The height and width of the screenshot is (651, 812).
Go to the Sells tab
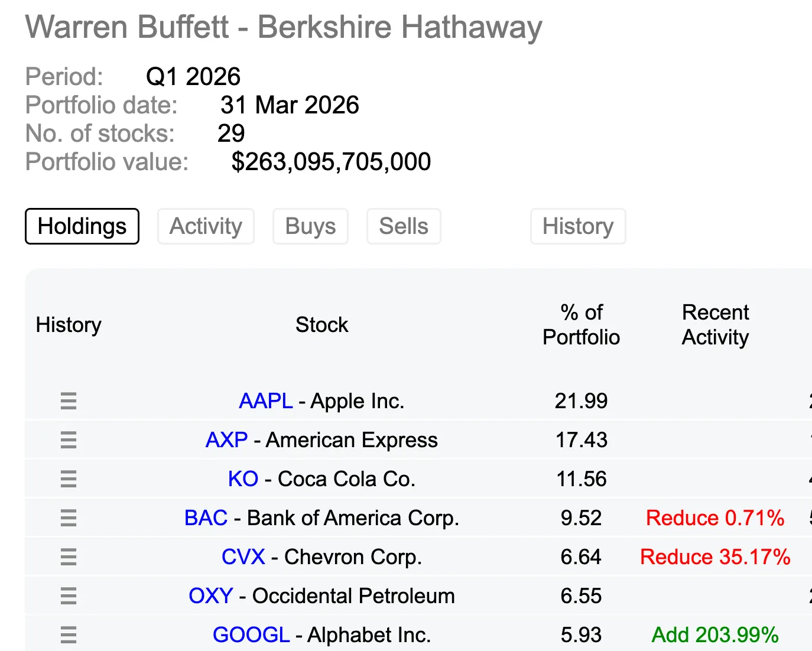pyautogui.click(x=404, y=226)
